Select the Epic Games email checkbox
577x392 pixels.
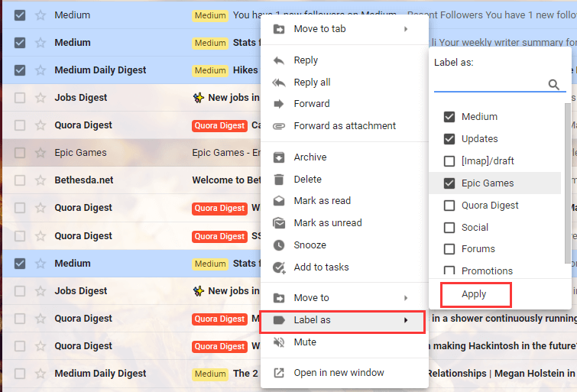coord(20,152)
